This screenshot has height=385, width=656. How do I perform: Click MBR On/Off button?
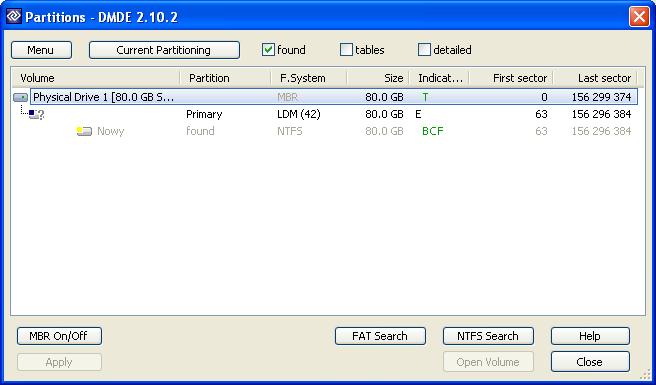59,336
